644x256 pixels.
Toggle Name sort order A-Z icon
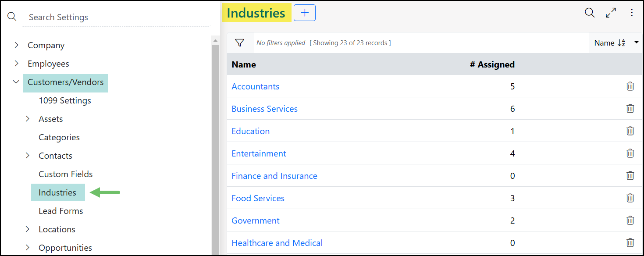pyautogui.click(x=622, y=43)
